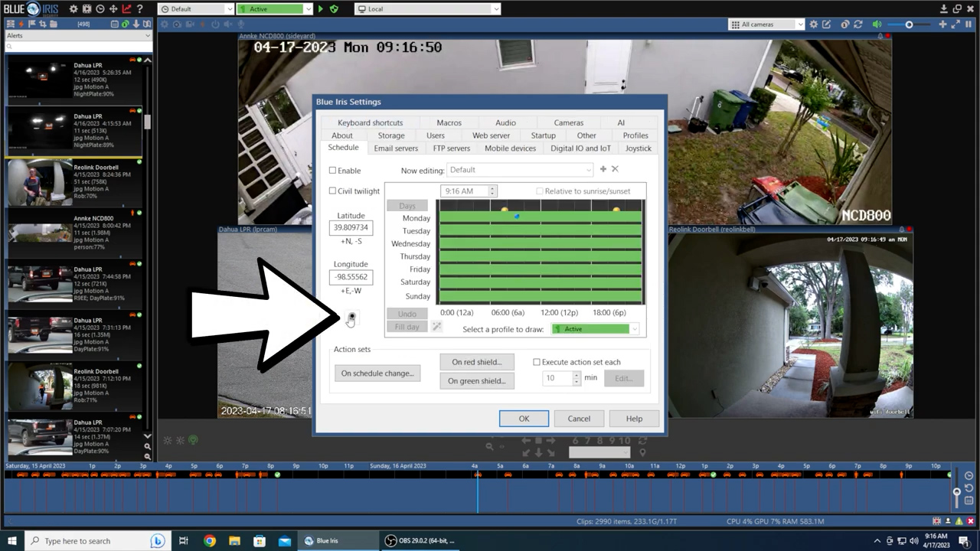Click the auto-cycle refresh icon

[x=858, y=24]
